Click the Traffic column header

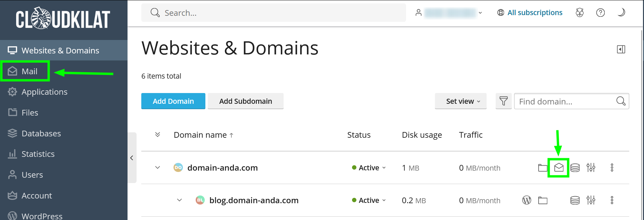[471, 135]
